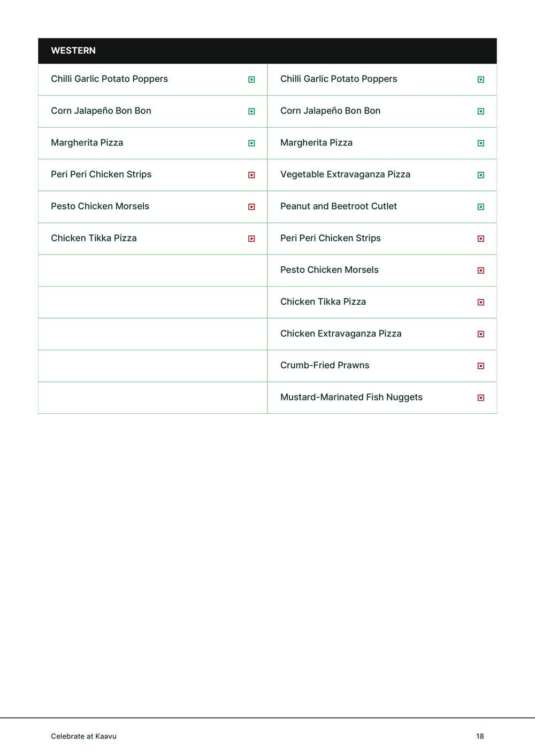Click the non-veg icon next to Crumb-Fried Prawns
535x756 pixels.
[x=480, y=366]
